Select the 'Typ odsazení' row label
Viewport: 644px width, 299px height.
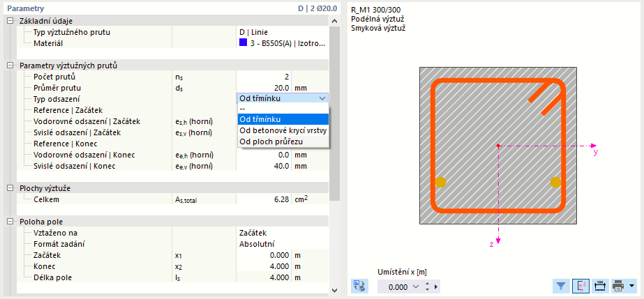pyautogui.click(x=57, y=99)
